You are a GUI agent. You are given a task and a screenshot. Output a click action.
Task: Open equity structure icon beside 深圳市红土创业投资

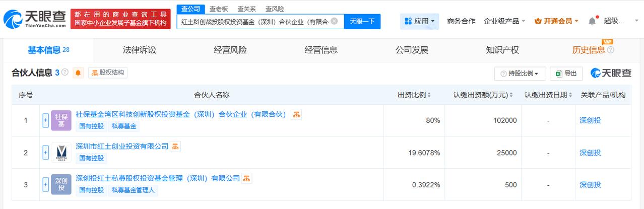(175, 147)
